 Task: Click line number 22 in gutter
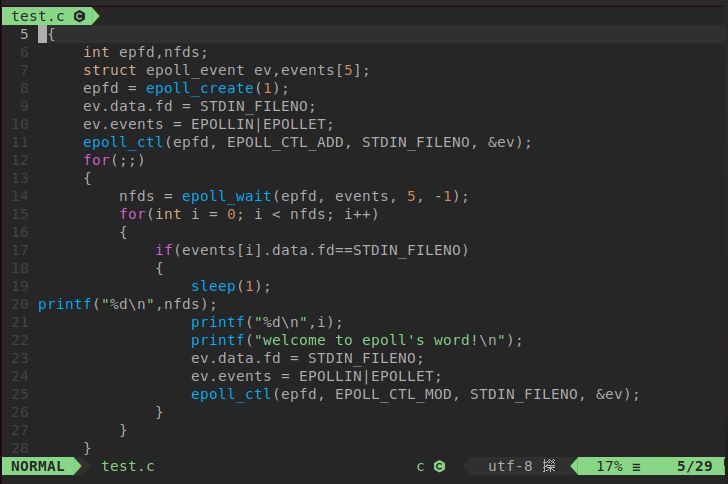click(20, 340)
